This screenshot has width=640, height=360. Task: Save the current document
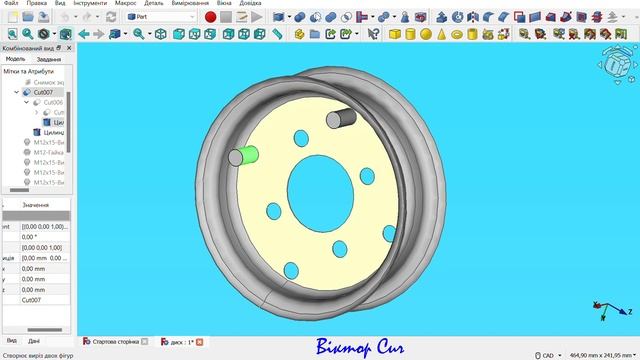(x=43, y=17)
